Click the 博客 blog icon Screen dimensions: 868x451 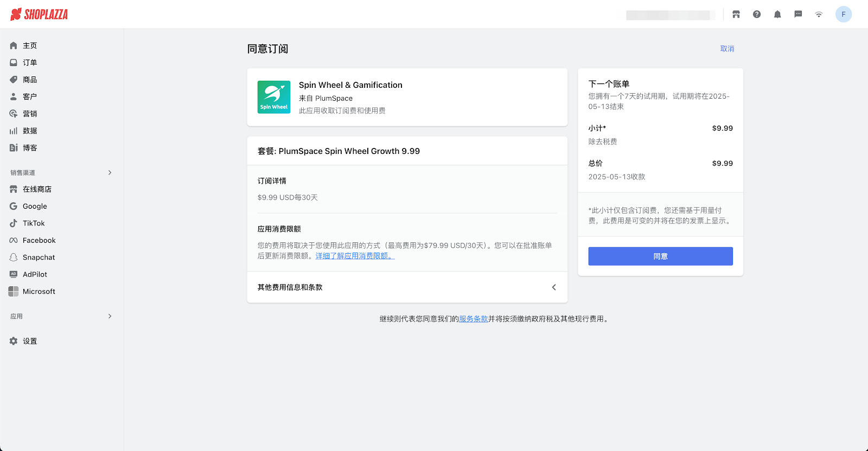[14, 148]
